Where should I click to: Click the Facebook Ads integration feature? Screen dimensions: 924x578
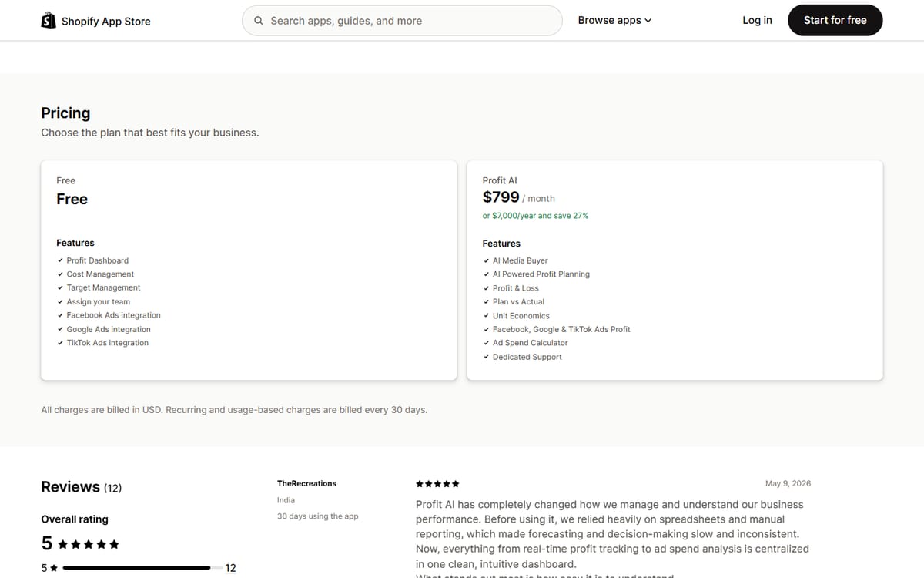(113, 315)
